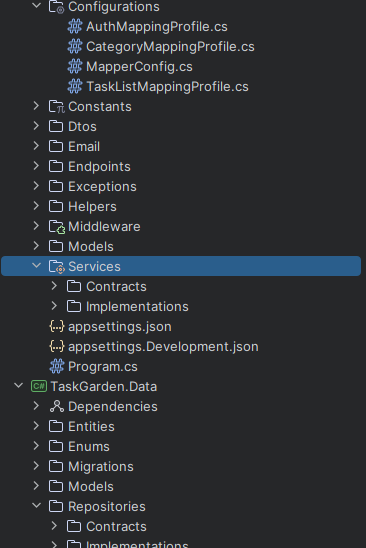Open MapperConfig.cs in the tree

[139, 67]
